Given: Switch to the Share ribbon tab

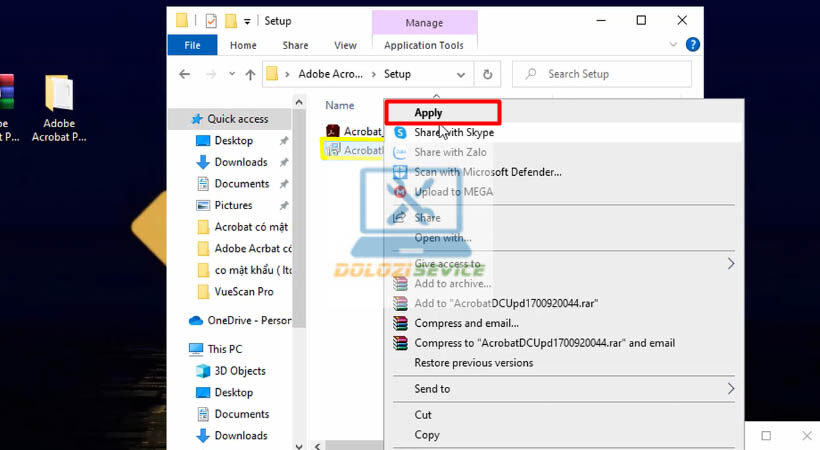Looking at the screenshot, I should pyautogui.click(x=295, y=46).
